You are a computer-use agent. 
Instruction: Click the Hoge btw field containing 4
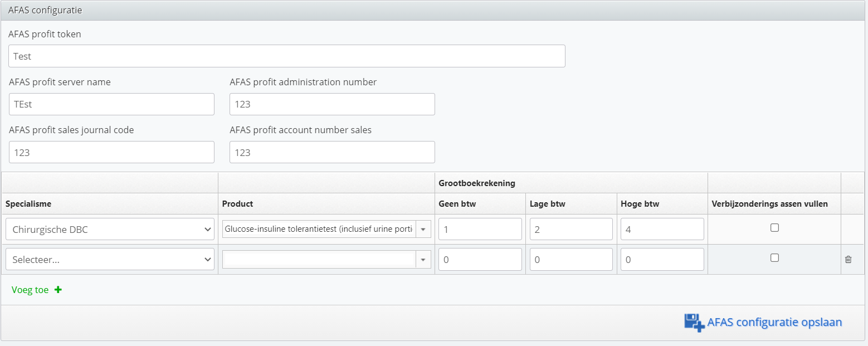(662, 229)
